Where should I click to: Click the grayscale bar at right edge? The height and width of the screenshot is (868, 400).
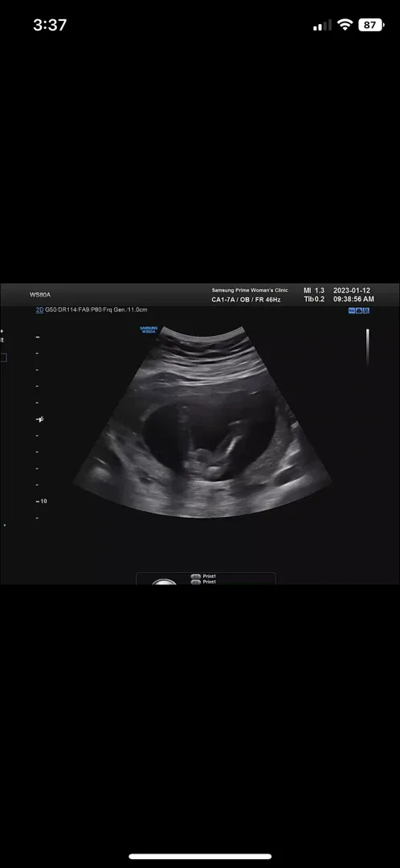[367, 347]
